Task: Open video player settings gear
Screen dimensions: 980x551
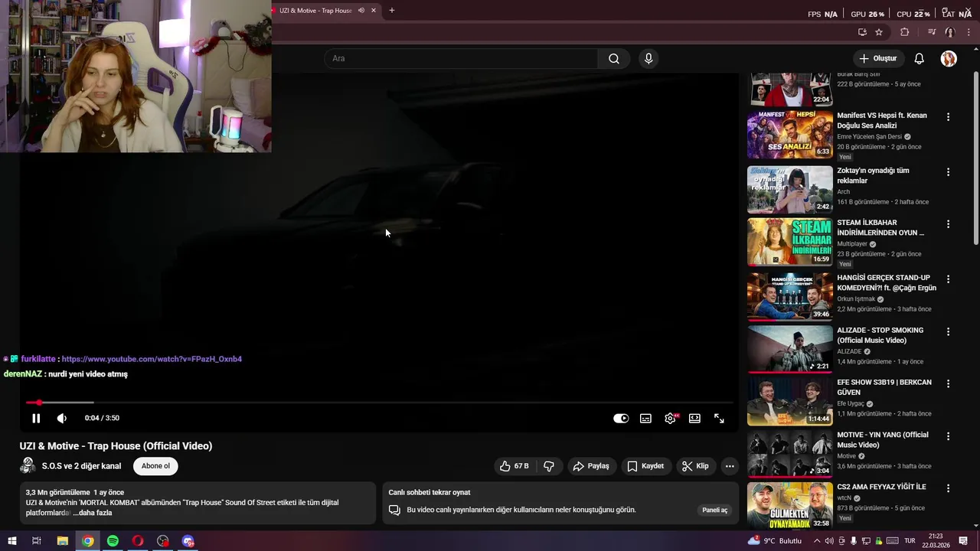Action: click(x=671, y=419)
